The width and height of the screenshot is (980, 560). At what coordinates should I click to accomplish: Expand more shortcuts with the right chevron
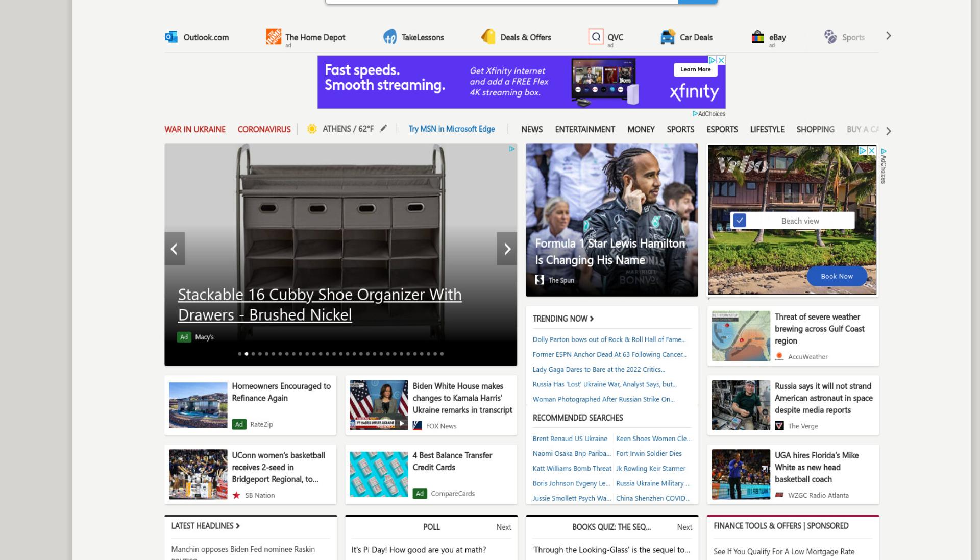coord(889,36)
